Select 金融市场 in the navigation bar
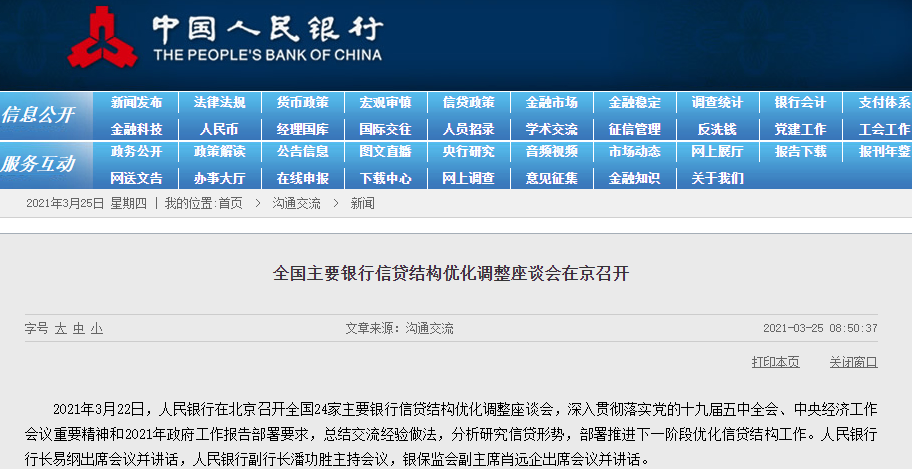912x469 pixels. pos(551,103)
